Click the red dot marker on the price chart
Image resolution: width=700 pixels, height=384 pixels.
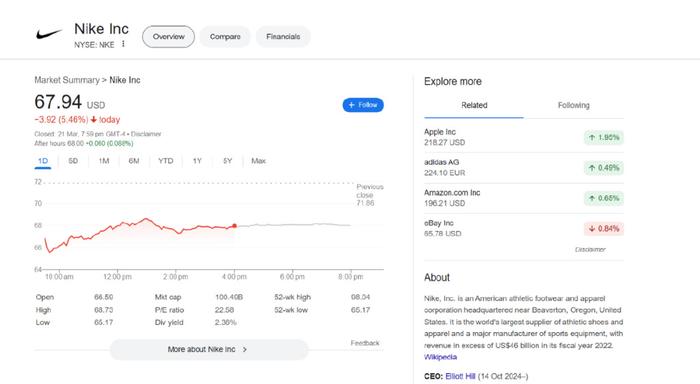pos(234,225)
